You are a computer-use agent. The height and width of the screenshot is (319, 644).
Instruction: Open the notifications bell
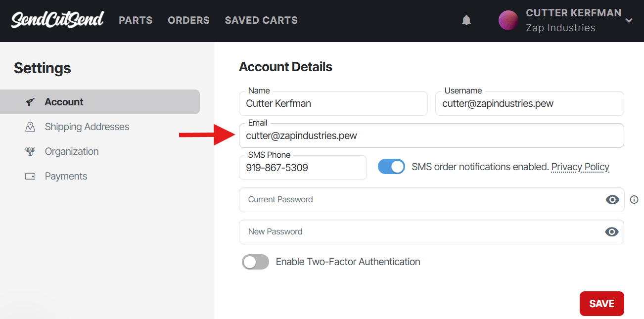click(x=466, y=20)
